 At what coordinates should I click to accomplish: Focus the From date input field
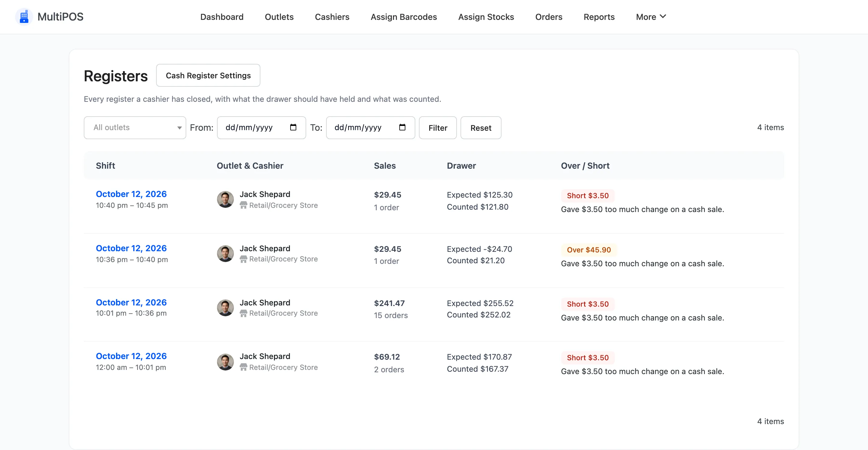tap(262, 128)
